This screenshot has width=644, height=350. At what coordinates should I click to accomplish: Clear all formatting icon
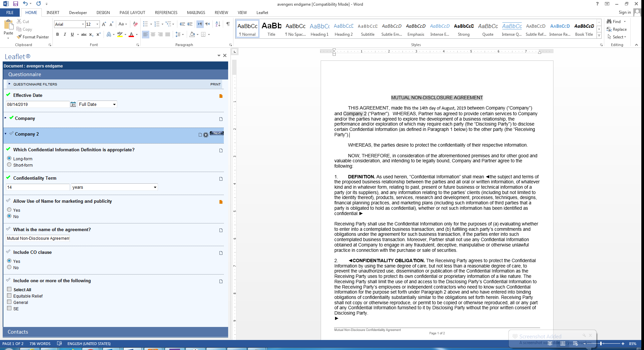(x=135, y=24)
